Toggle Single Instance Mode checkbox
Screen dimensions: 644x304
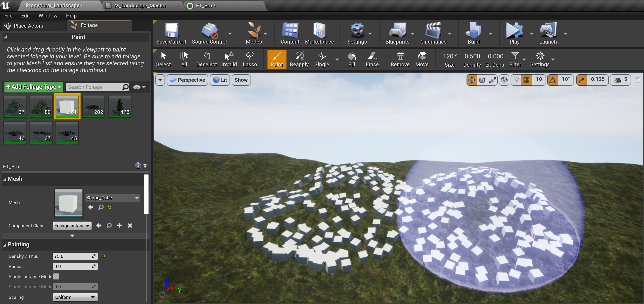point(56,276)
